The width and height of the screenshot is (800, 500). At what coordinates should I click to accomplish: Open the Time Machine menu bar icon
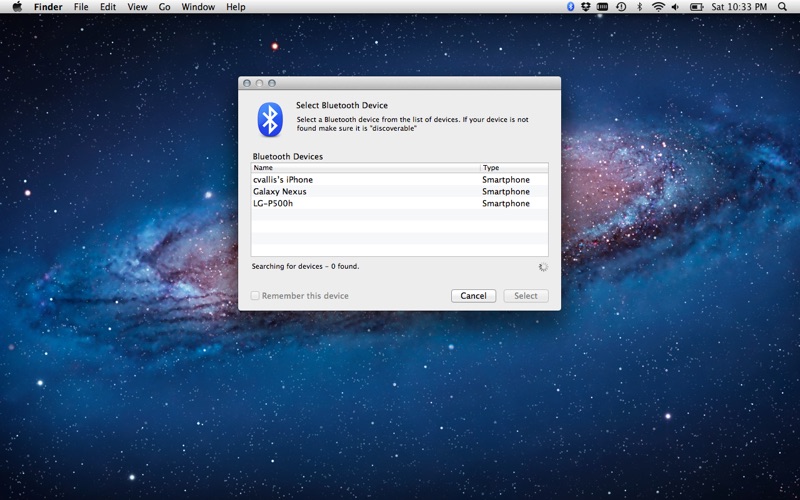(621, 7)
